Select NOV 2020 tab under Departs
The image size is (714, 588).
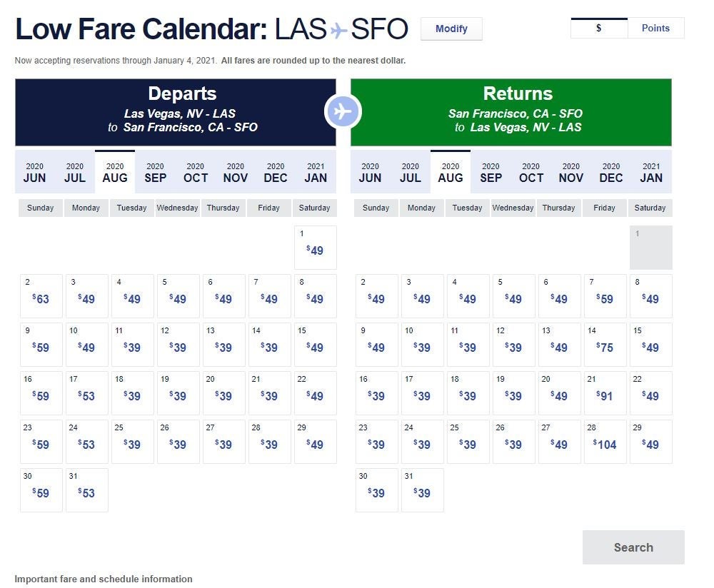coord(235,173)
